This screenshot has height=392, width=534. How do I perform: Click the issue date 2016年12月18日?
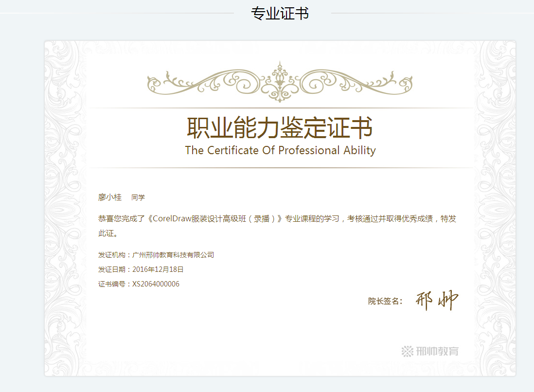158,269
